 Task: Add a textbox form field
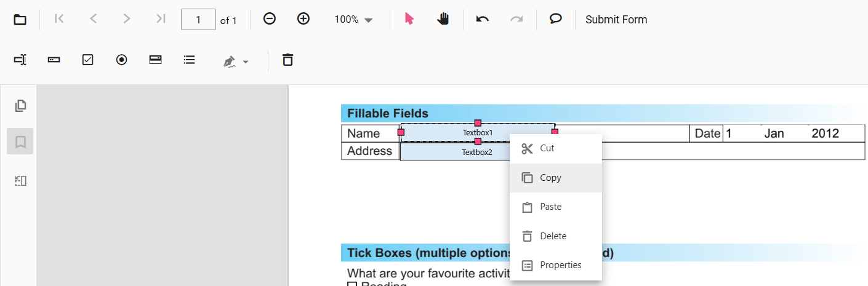click(x=20, y=60)
